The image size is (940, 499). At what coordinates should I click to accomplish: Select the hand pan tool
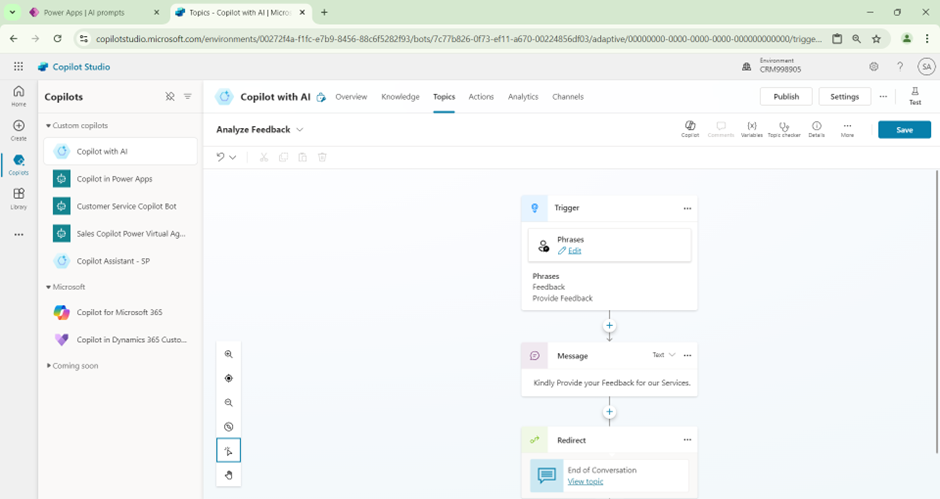(x=229, y=475)
